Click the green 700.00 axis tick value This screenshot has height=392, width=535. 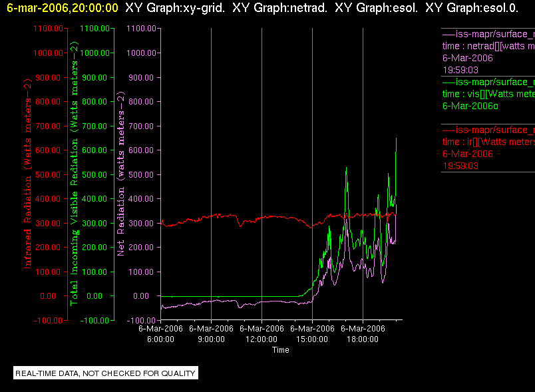pyautogui.click(x=95, y=126)
